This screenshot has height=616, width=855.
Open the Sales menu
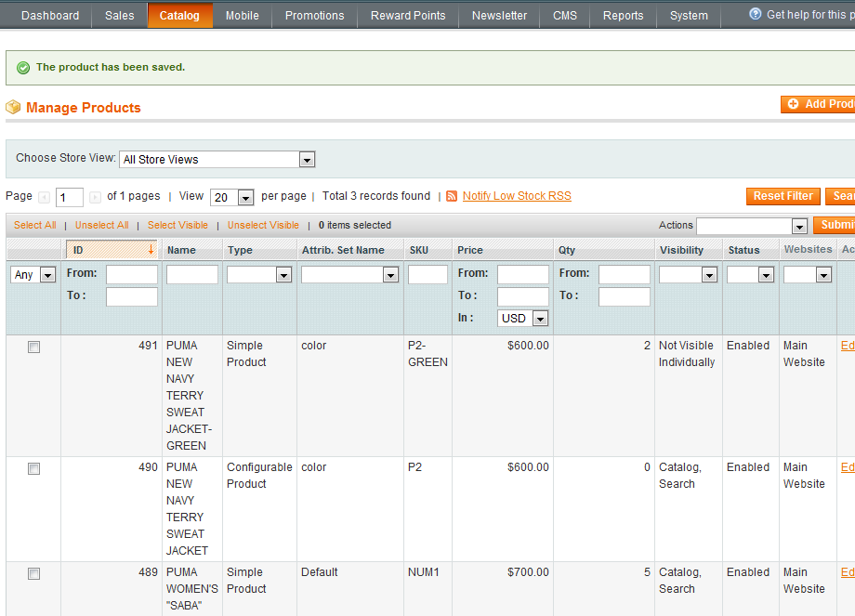[119, 15]
